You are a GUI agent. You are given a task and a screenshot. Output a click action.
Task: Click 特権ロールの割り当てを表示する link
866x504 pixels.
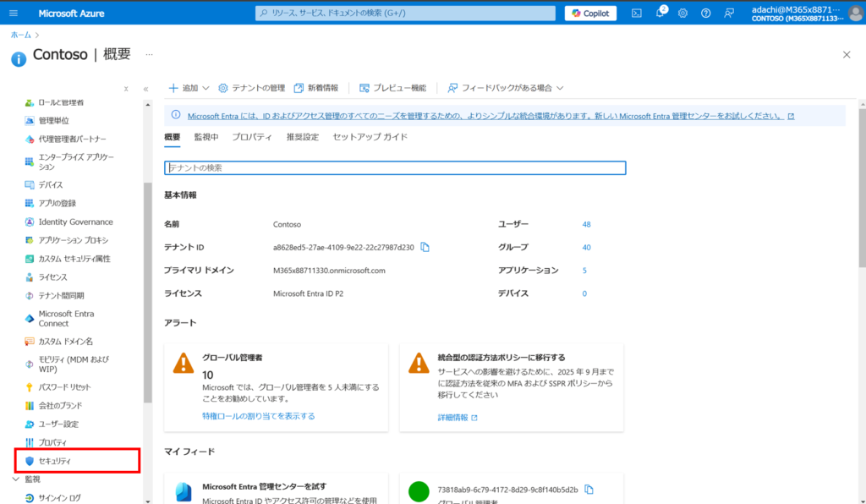point(259,416)
